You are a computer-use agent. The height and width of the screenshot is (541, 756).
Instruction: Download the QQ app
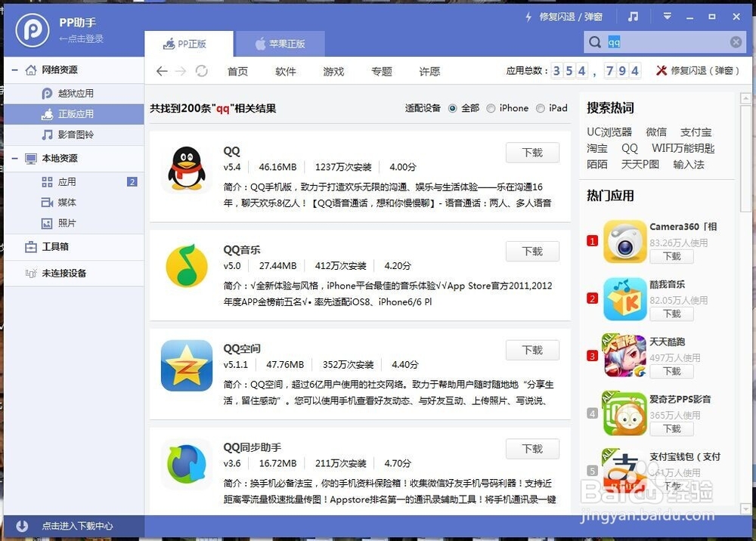[x=532, y=153]
